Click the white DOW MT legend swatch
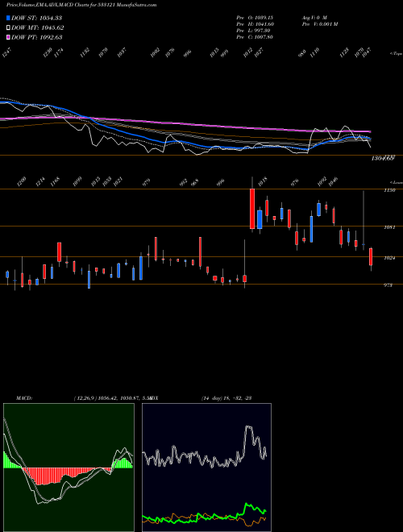This screenshot has width=403, height=532. (x=8, y=28)
